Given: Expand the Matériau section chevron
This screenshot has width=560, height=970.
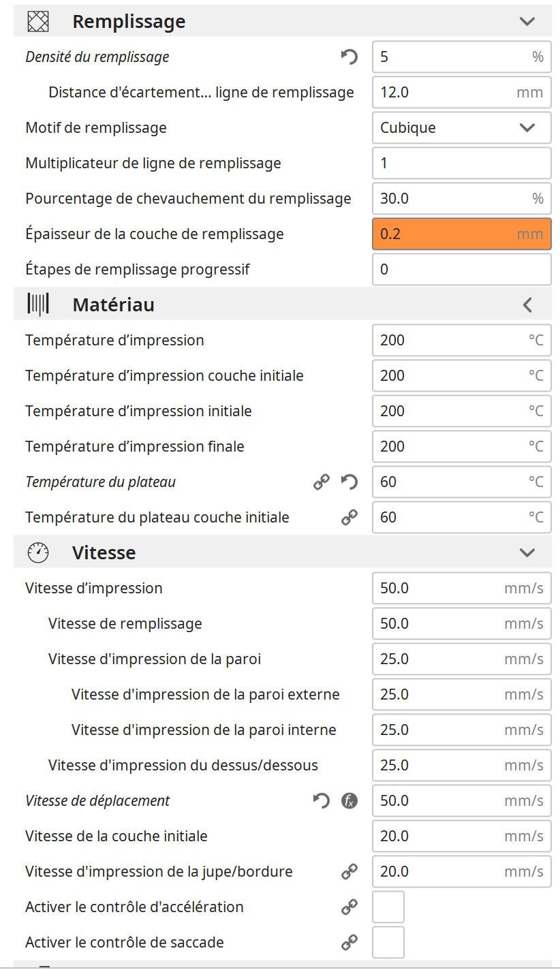Looking at the screenshot, I should 527,304.
